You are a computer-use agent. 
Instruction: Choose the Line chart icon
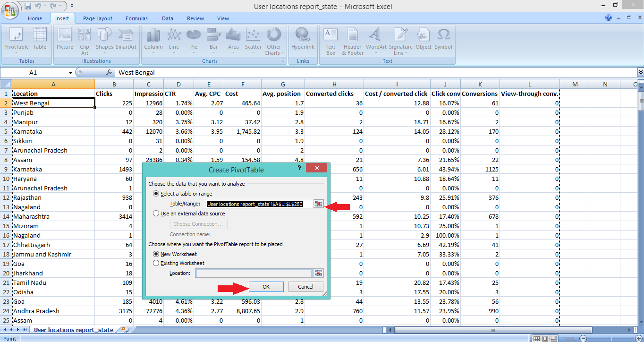[174, 41]
